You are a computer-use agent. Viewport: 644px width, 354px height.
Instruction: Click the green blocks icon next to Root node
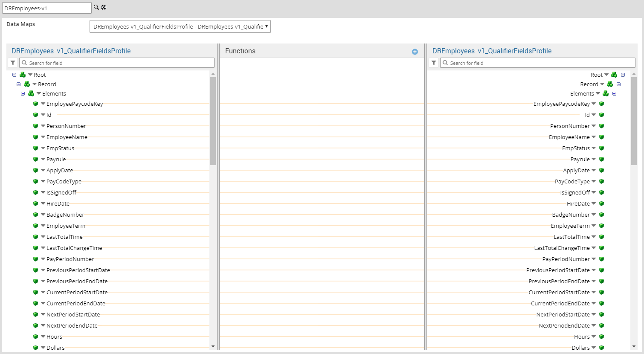click(x=22, y=75)
